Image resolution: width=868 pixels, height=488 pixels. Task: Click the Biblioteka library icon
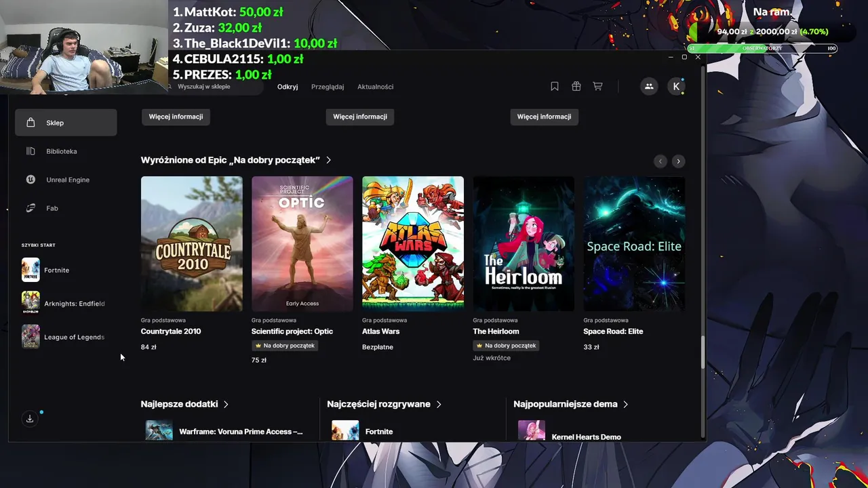click(x=31, y=151)
